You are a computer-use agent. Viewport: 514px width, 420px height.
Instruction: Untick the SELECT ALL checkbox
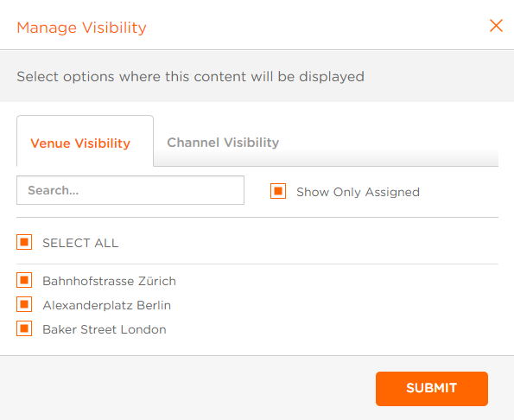[x=24, y=242]
